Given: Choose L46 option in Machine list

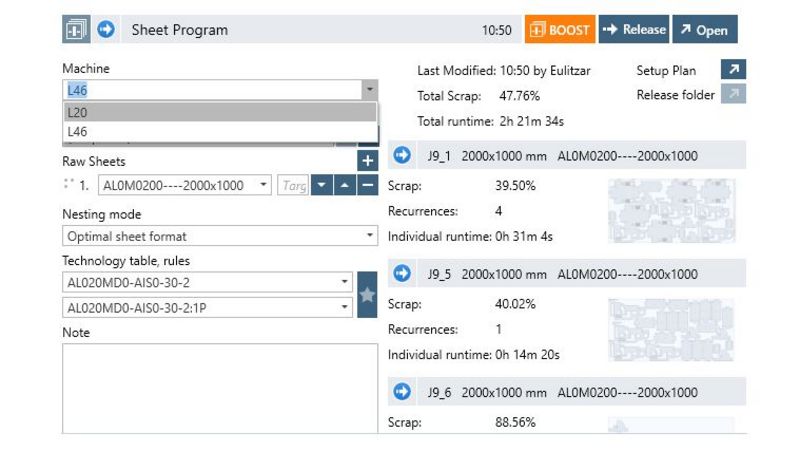Looking at the screenshot, I should coord(220,131).
